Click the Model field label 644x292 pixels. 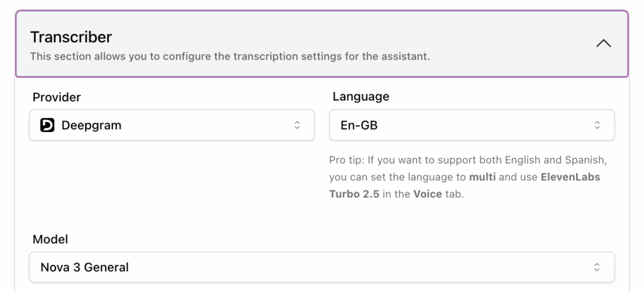(x=50, y=239)
